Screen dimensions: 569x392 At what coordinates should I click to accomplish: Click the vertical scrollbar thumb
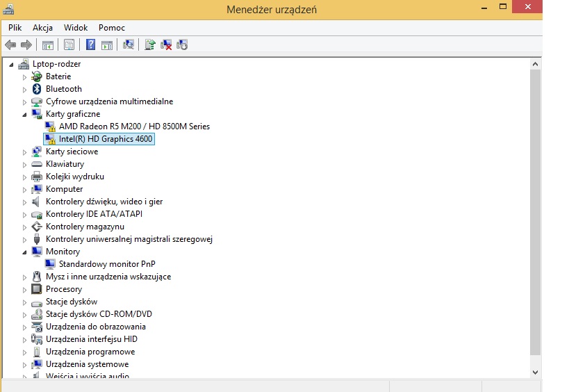(x=535, y=213)
